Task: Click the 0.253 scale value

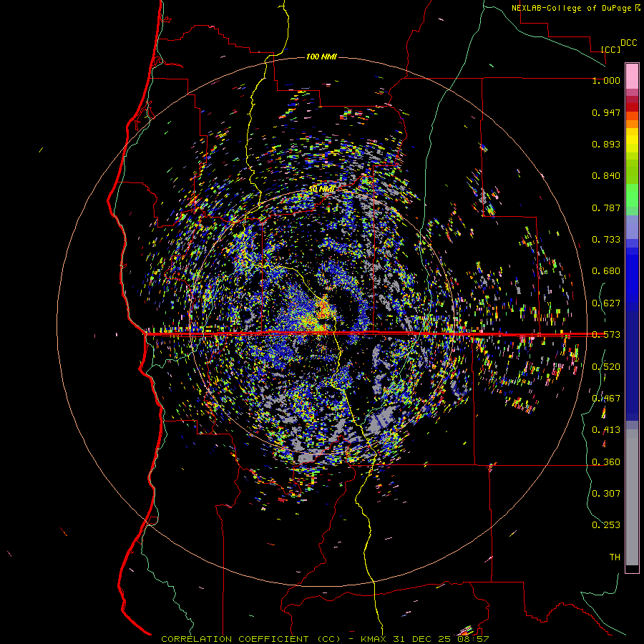Action: (x=606, y=525)
